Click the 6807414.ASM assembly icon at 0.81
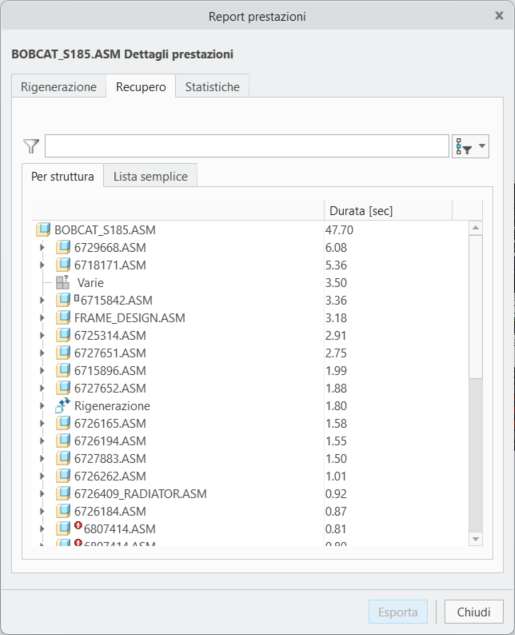Viewport: 515px width, 635px height. click(63, 528)
